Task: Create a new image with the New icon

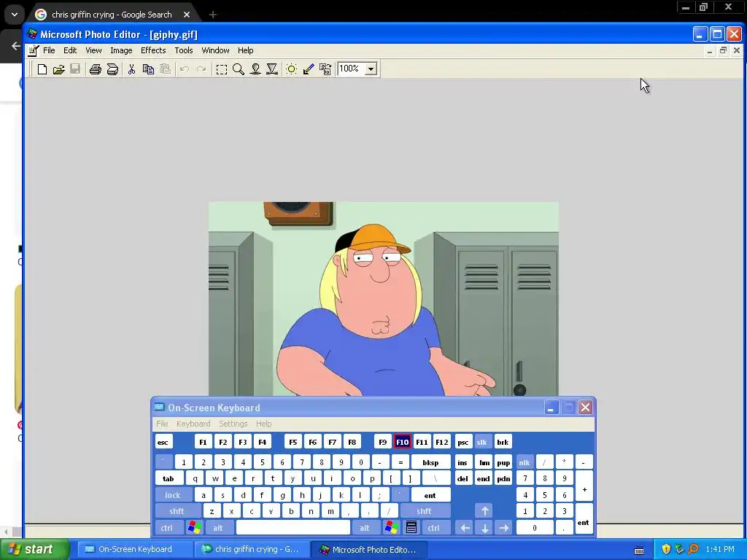Action: [42, 69]
